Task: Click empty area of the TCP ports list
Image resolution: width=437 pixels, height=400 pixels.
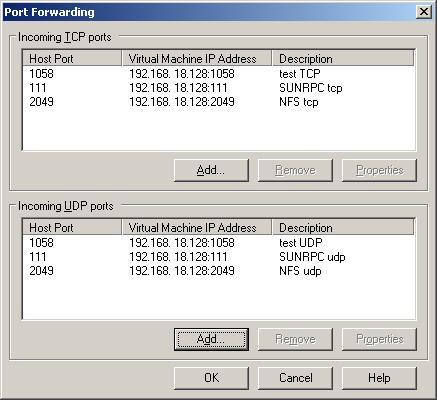Action: tap(219, 129)
